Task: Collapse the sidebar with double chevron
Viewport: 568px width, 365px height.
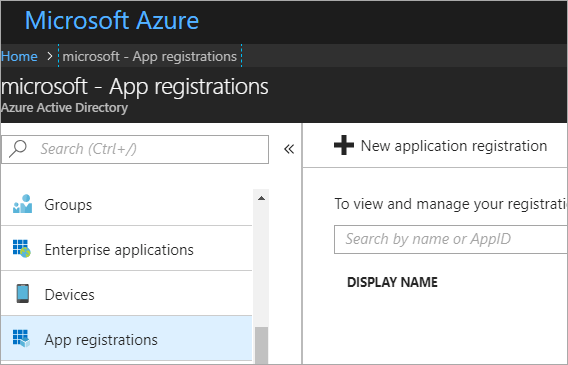Action: click(289, 149)
